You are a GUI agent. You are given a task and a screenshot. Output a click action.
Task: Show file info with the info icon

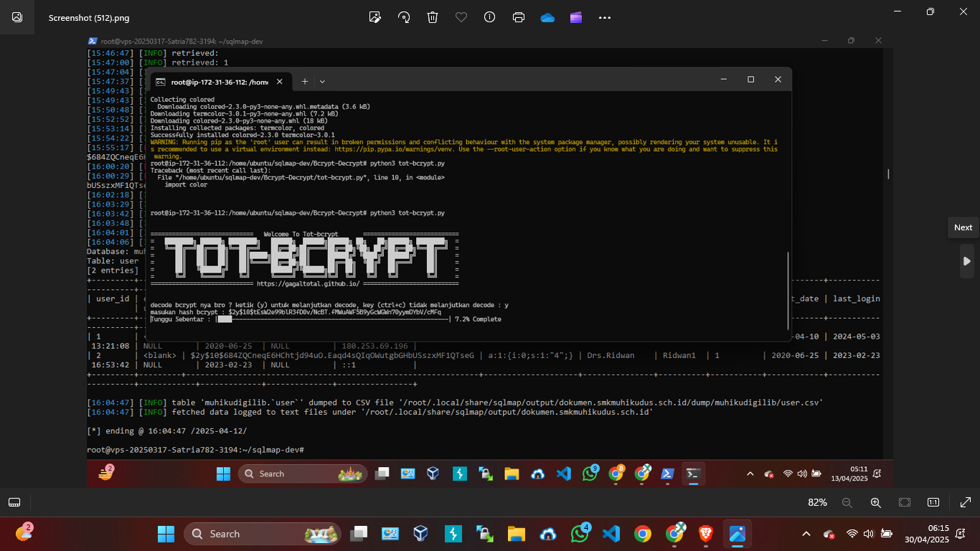tap(490, 17)
